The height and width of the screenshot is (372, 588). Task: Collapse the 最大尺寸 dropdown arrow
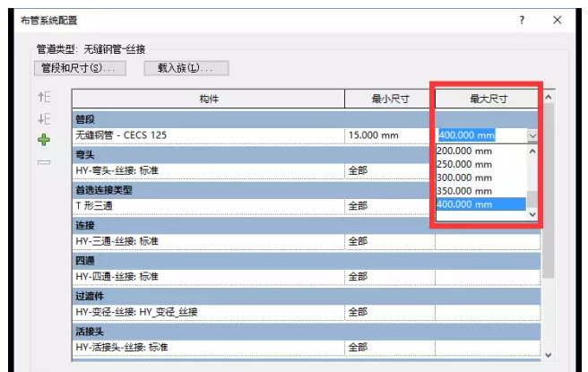coord(532,136)
